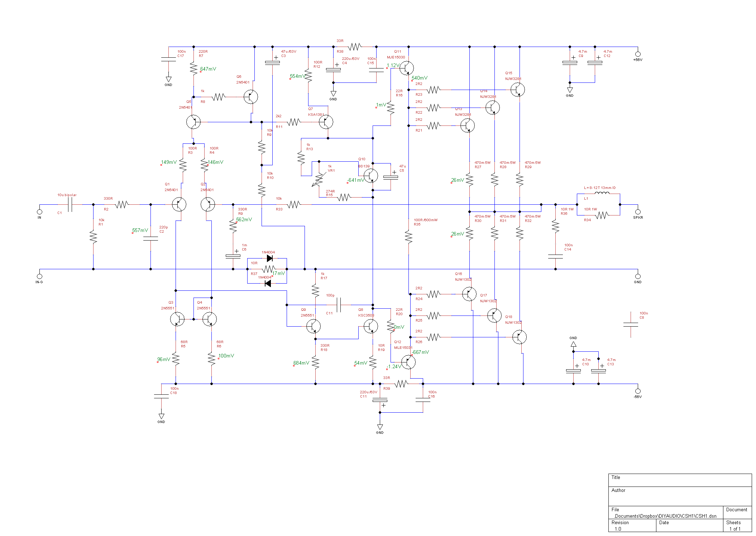This screenshot has height=536, width=756.
Task: Click the Q16 NJW1302 transistor symbol
Action: point(469,294)
